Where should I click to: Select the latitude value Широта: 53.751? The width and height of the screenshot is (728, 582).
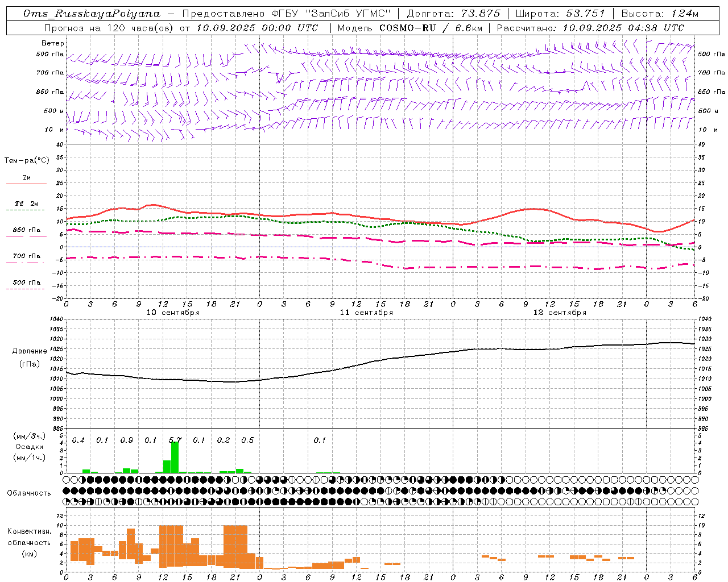tap(560, 14)
